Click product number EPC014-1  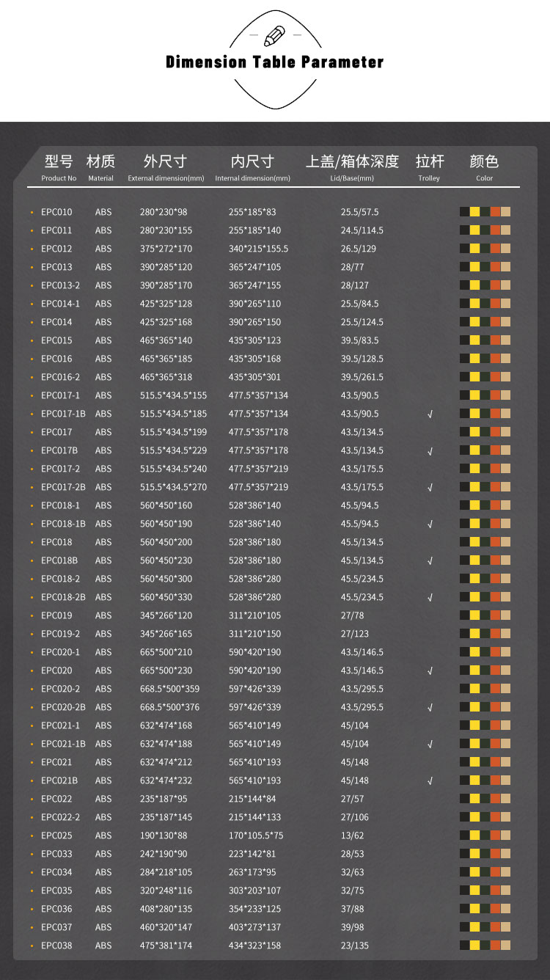coord(61,304)
